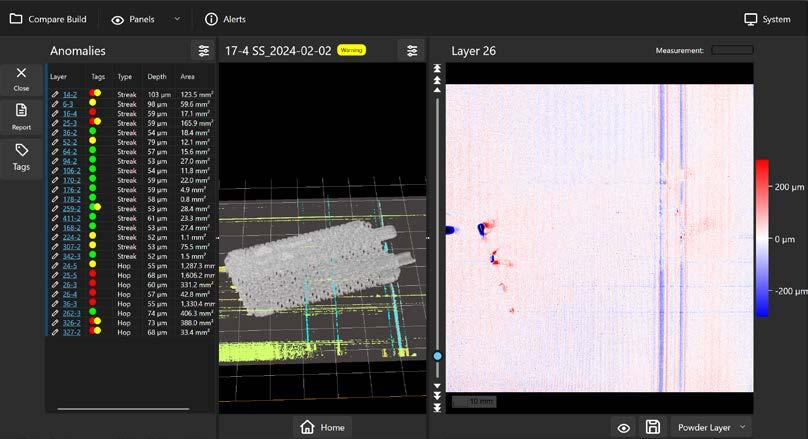The height and width of the screenshot is (439, 808).
Task: Step down one layer with the single down arrow
Action: pos(437,386)
